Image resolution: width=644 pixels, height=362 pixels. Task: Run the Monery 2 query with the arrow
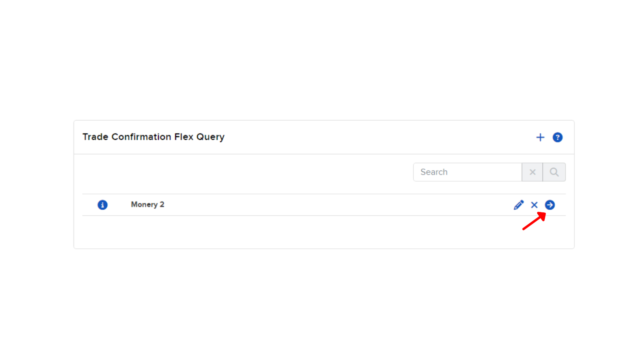(550, 205)
